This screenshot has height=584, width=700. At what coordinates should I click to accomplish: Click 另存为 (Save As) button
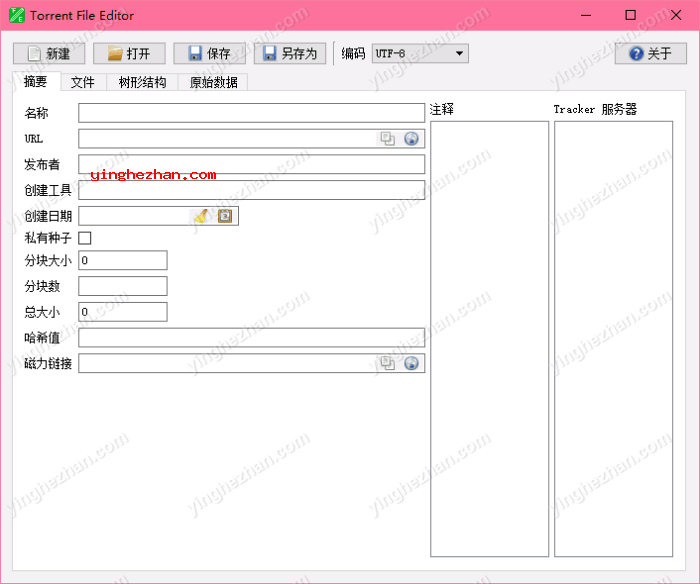pos(290,54)
